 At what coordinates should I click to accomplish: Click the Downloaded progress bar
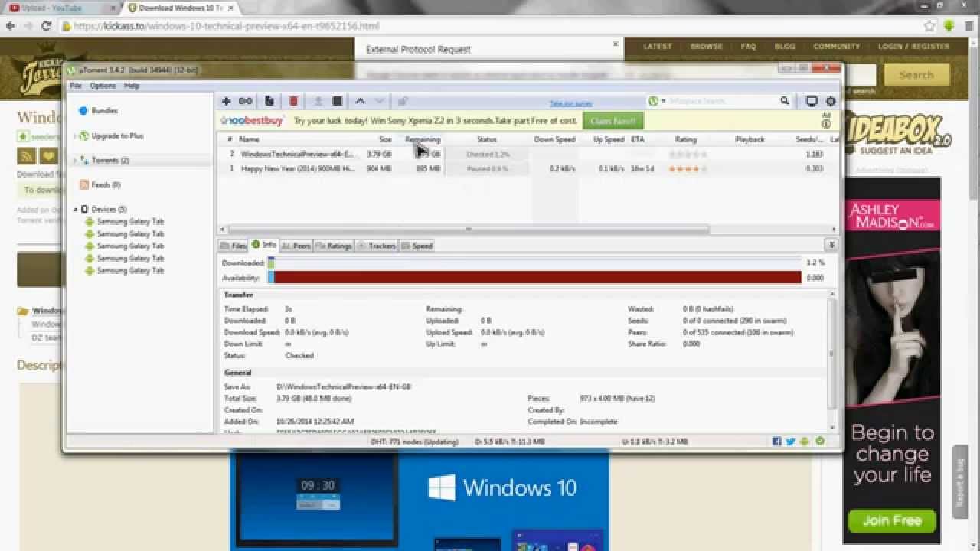click(x=534, y=262)
